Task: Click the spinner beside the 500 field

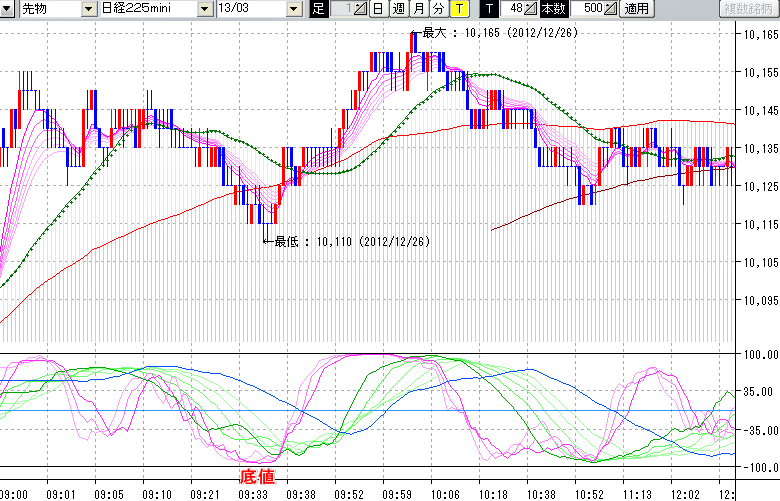Action: pyautogui.click(x=611, y=9)
